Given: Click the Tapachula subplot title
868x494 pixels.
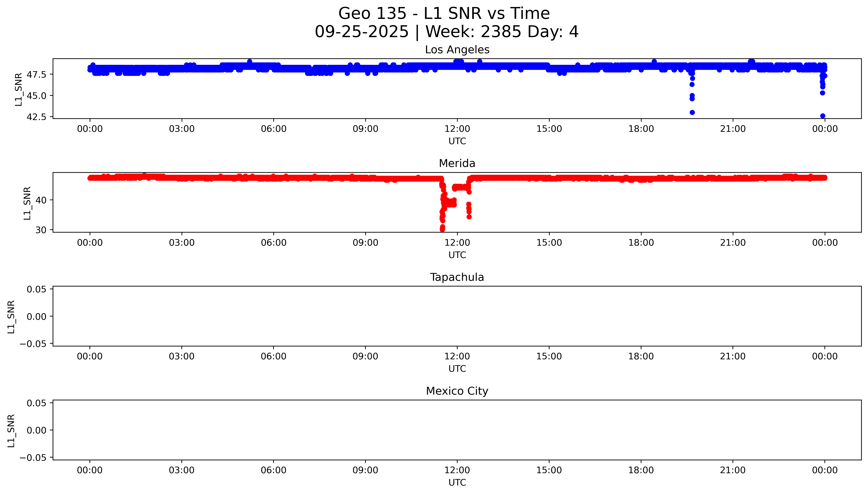Looking at the screenshot, I should [x=457, y=277].
